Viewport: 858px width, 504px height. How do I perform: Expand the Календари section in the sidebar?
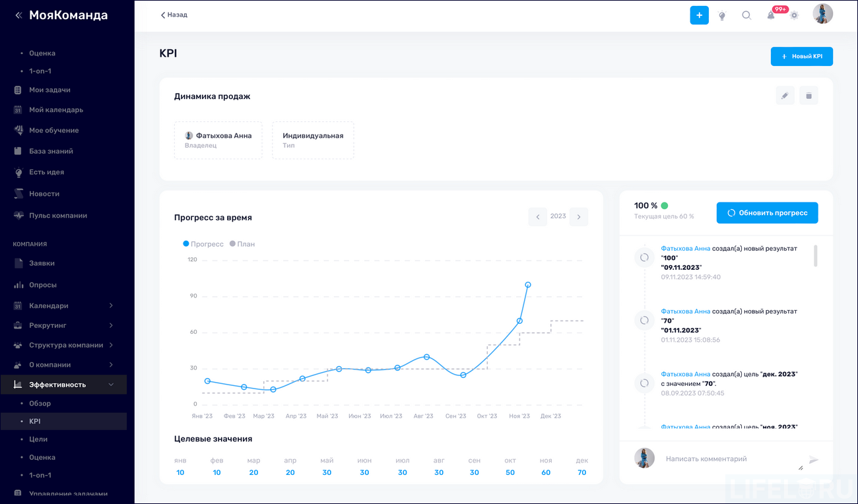tap(48, 305)
